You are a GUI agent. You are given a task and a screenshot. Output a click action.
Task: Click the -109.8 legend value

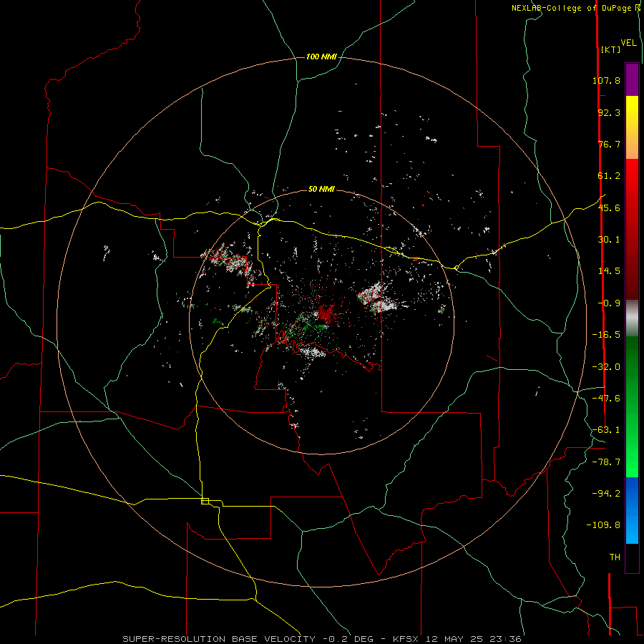click(603, 525)
